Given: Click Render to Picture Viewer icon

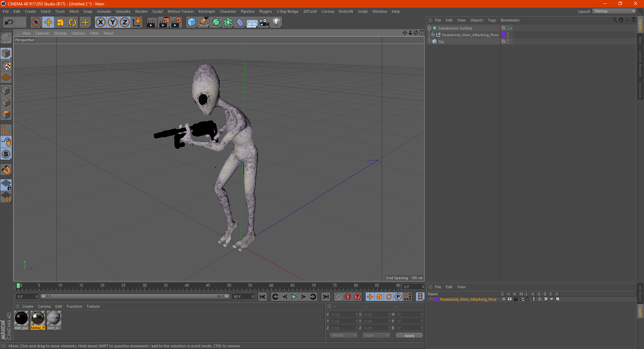Looking at the screenshot, I should pyautogui.click(x=164, y=22).
